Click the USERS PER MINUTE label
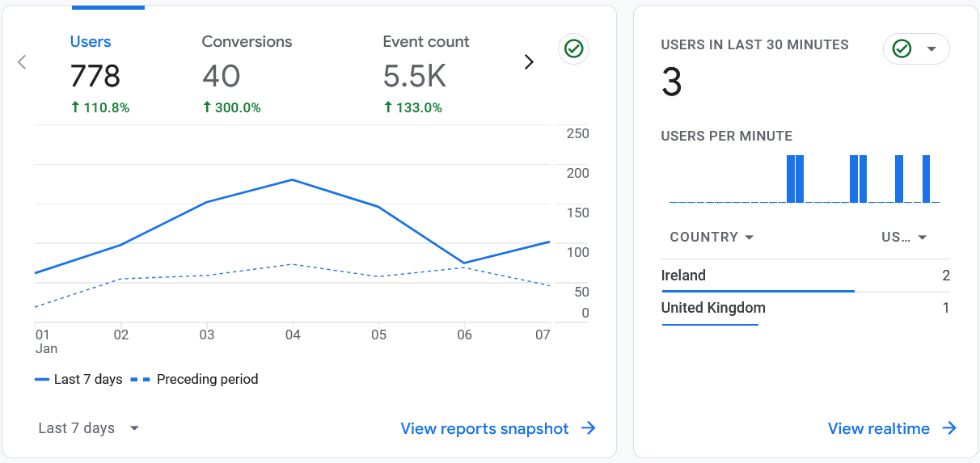The height and width of the screenshot is (463, 980). click(x=727, y=136)
